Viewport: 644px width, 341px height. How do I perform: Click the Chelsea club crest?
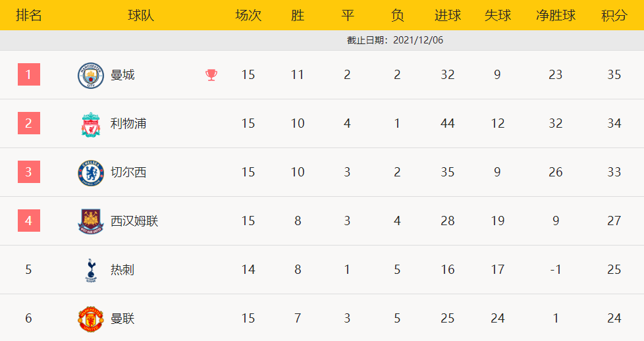coord(90,172)
